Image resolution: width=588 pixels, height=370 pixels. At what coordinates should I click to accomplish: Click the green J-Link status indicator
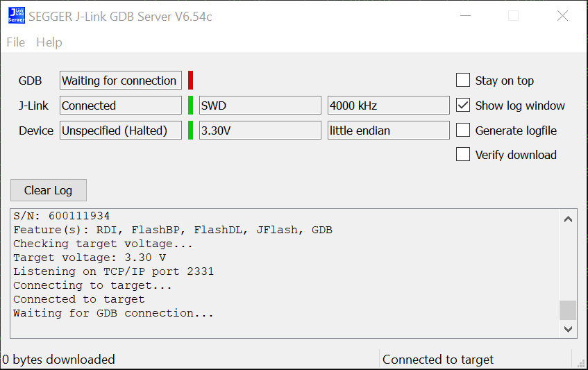[191, 106]
